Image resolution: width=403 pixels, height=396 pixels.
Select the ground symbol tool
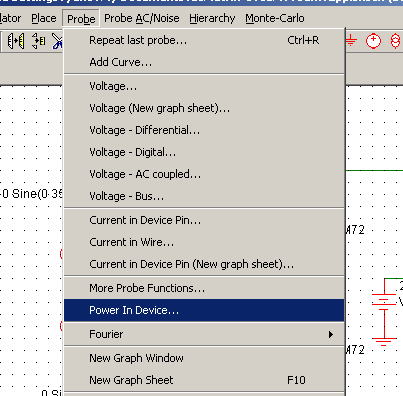pos(351,41)
